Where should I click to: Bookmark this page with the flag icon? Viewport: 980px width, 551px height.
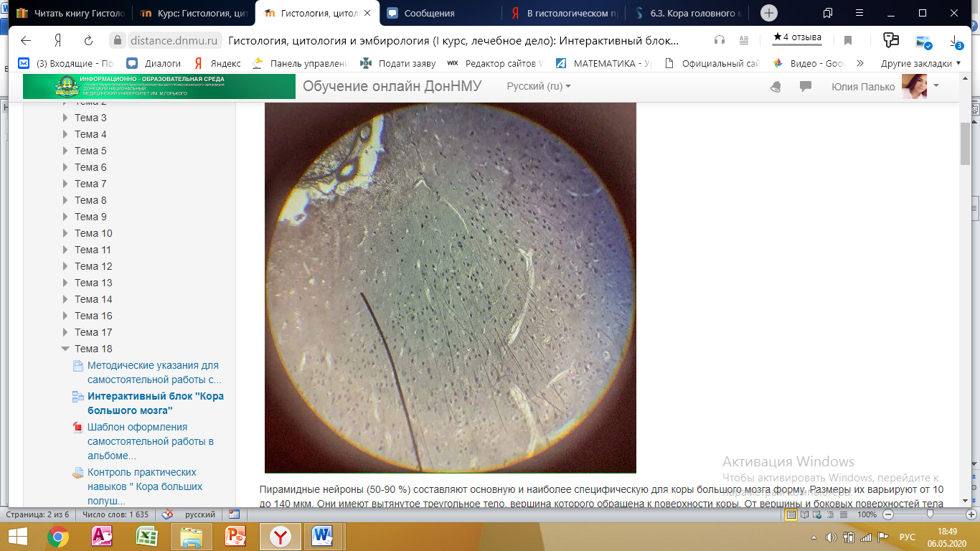coord(848,40)
